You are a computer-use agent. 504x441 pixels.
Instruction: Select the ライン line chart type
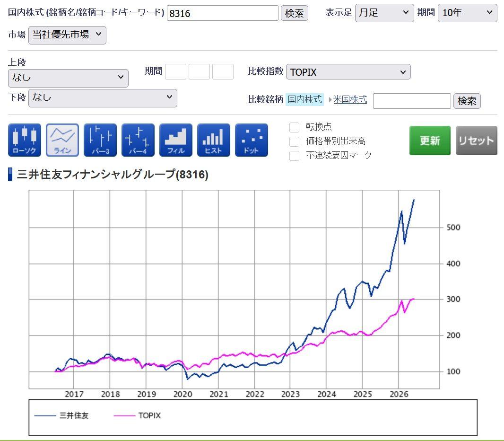[62, 140]
